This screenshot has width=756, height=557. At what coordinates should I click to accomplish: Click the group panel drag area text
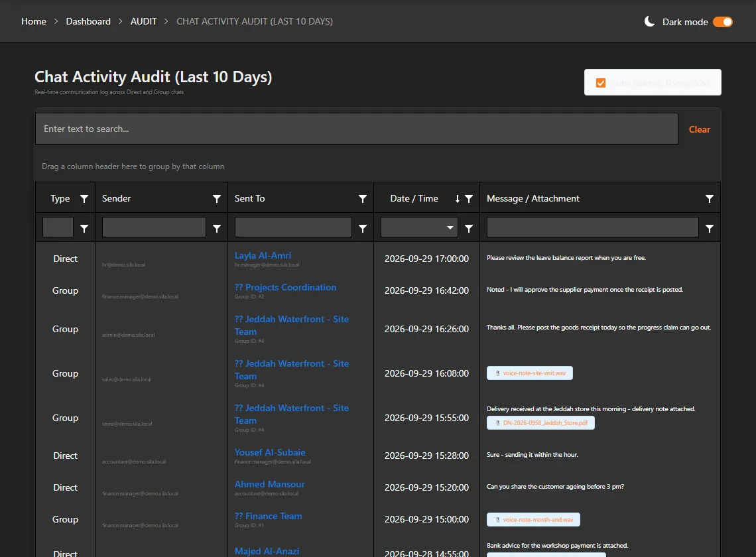coord(133,166)
